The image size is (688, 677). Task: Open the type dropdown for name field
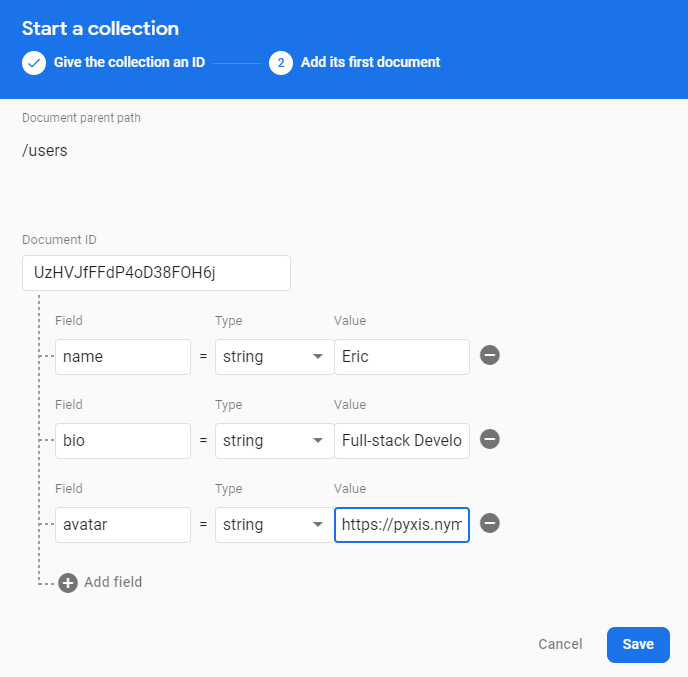coord(274,357)
